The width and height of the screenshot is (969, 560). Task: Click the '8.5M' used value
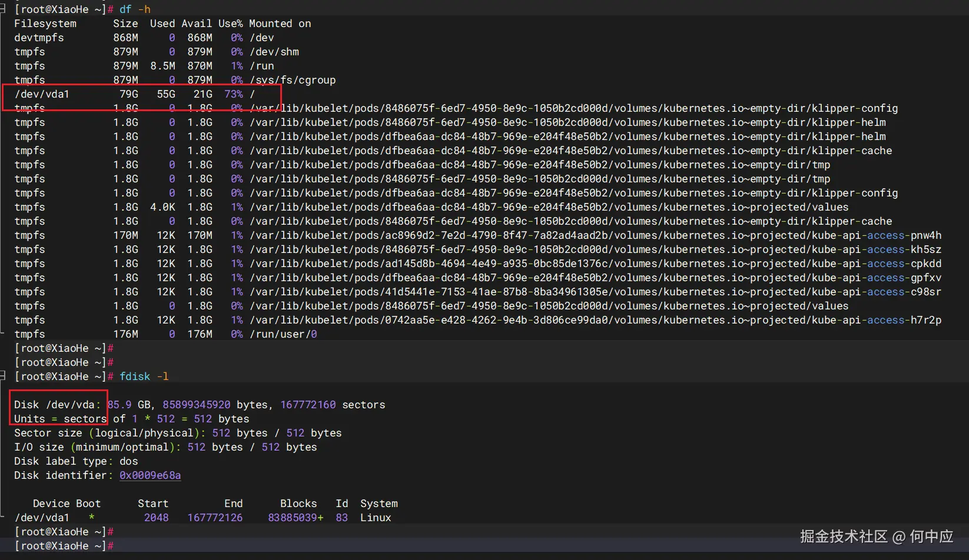pyautogui.click(x=162, y=66)
